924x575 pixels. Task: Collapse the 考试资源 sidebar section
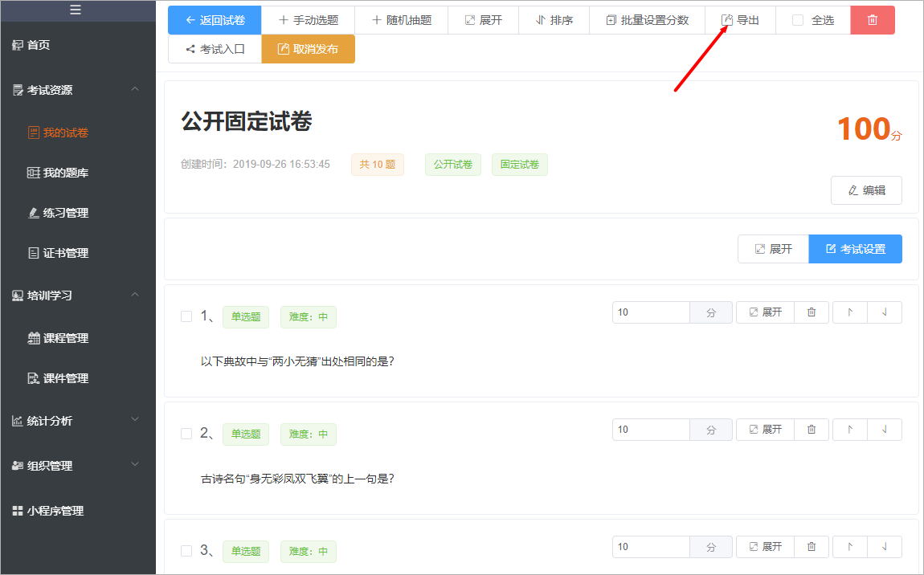click(x=135, y=89)
